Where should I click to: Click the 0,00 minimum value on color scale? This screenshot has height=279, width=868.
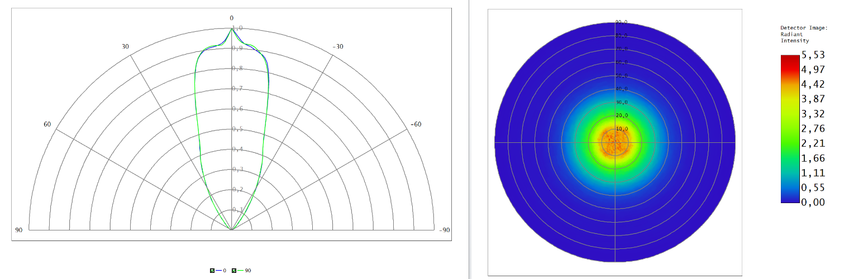[x=813, y=202]
